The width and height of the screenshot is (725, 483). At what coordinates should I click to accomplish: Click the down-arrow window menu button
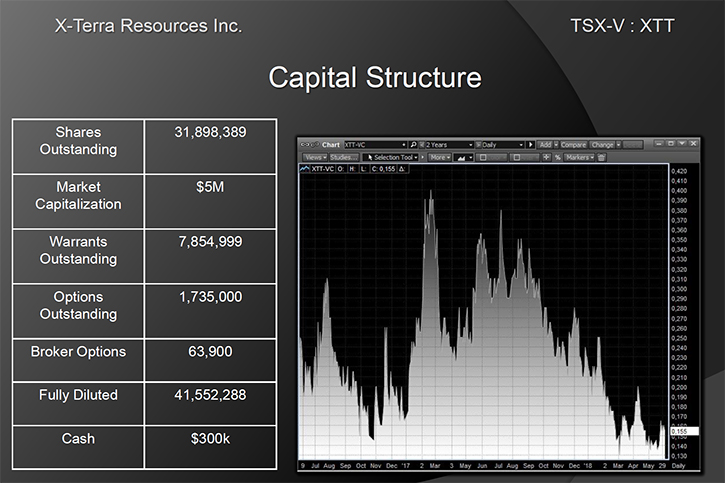point(682,144)
